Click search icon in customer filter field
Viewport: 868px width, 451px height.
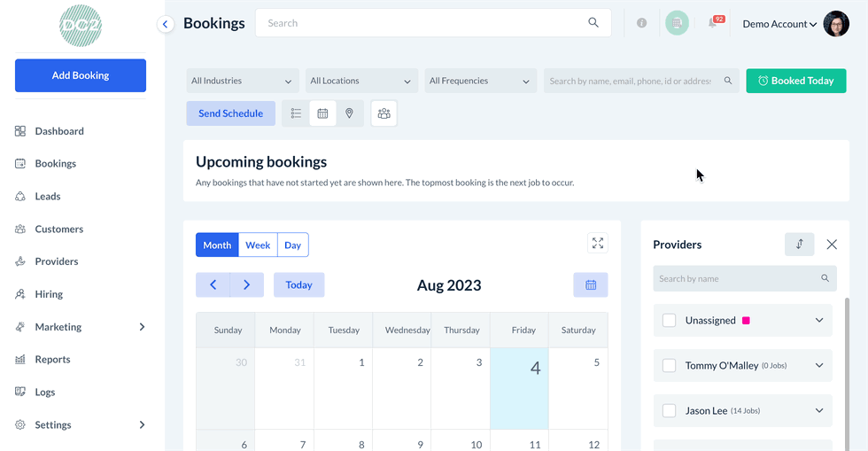[x=728, y=81]
